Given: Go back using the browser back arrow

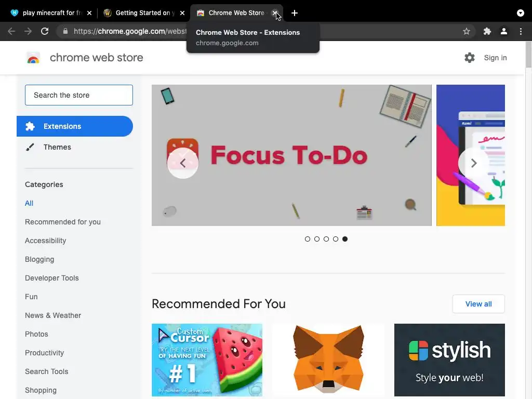Looking at the screenshot, I should 11,31.
